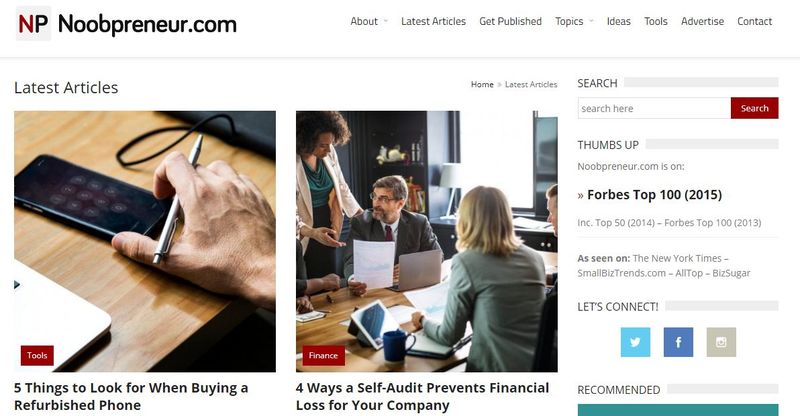800x416 pixels.
Task: Go to the Contact page
Action: [754, 21]
